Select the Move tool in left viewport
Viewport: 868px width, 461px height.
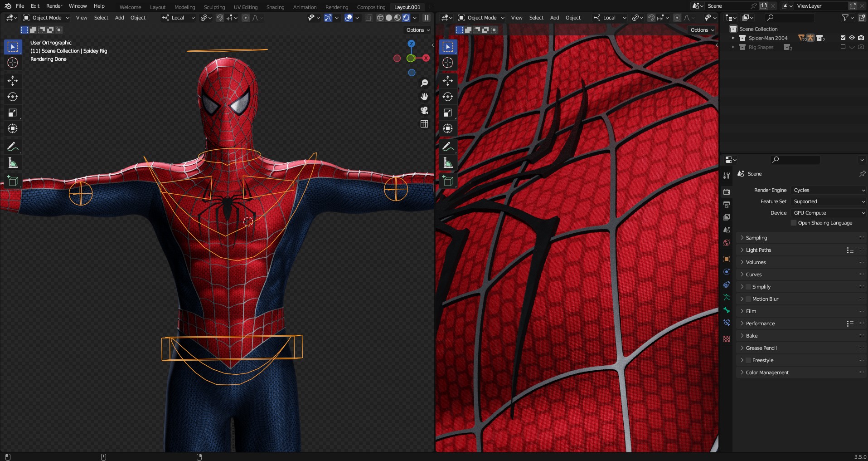pos(13,81)
